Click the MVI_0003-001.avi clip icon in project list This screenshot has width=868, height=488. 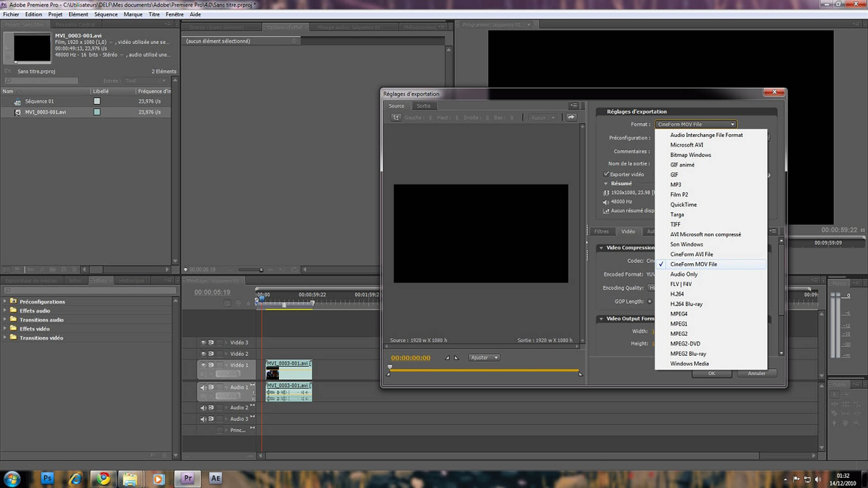(x=18, y=113)
